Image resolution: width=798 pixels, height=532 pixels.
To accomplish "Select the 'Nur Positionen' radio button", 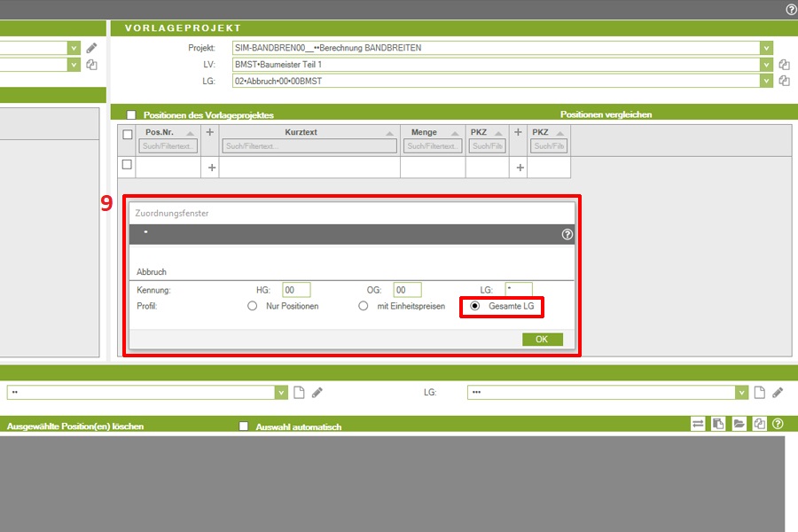I will pyautogui.click(x=253, y=306).
